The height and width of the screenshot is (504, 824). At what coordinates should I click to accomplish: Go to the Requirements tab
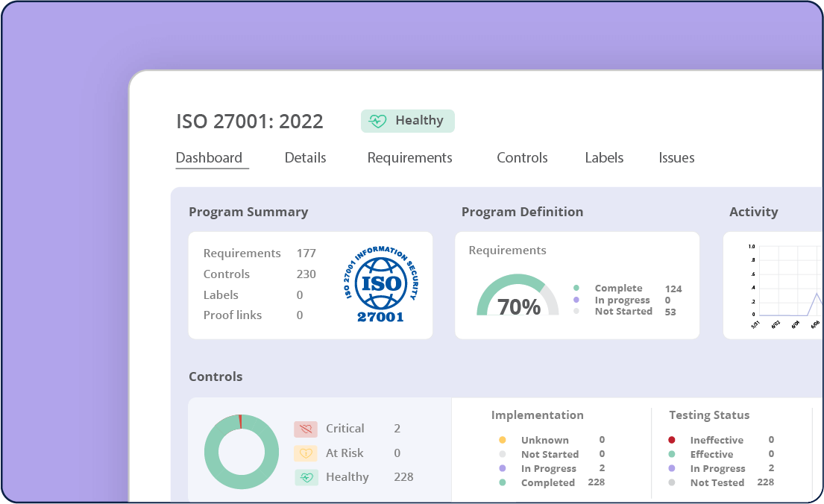point(410,157)
